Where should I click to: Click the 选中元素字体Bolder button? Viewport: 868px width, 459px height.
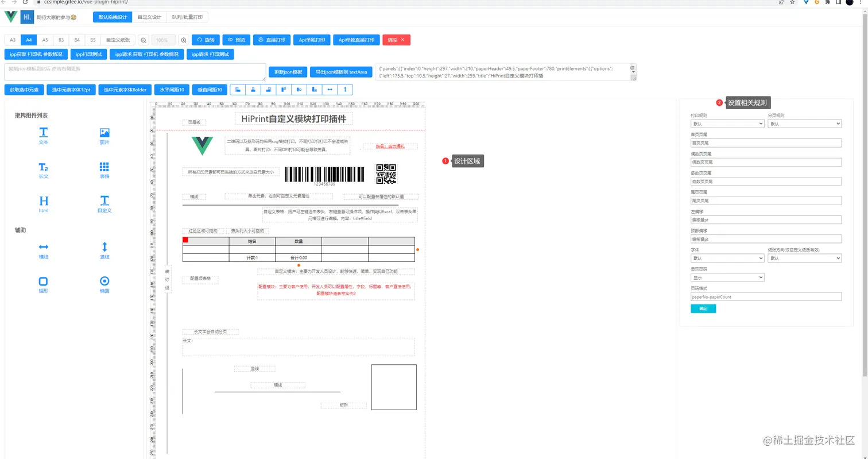125,90
